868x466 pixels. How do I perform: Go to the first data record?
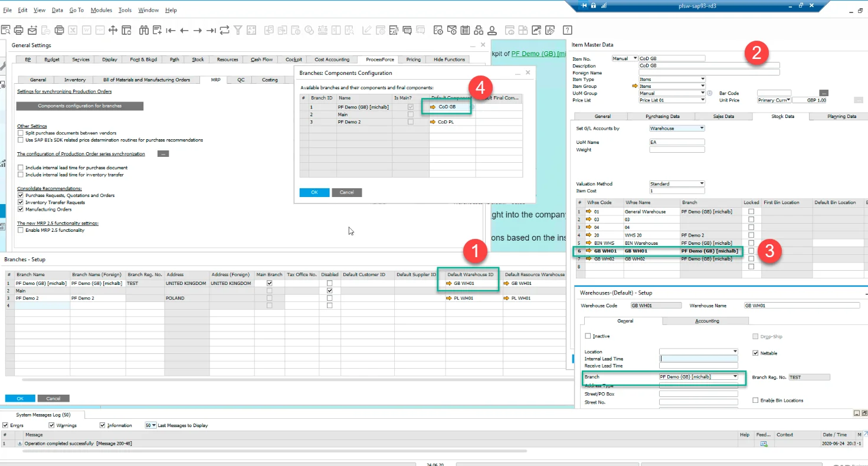point(171,30)
